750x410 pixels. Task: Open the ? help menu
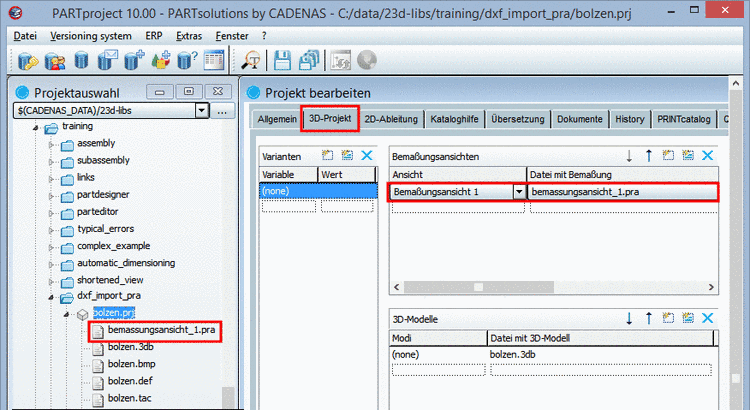pos(264,36)
